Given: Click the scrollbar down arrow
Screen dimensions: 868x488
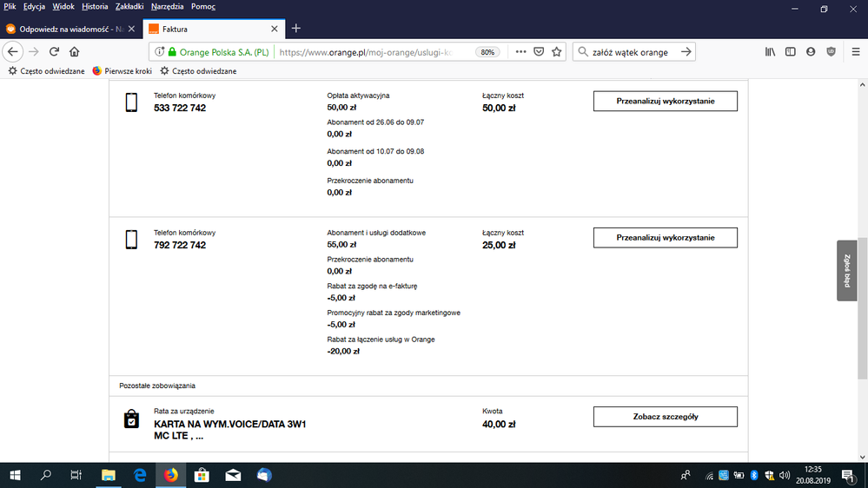Looking at the screenshot, I should [862, 457].
